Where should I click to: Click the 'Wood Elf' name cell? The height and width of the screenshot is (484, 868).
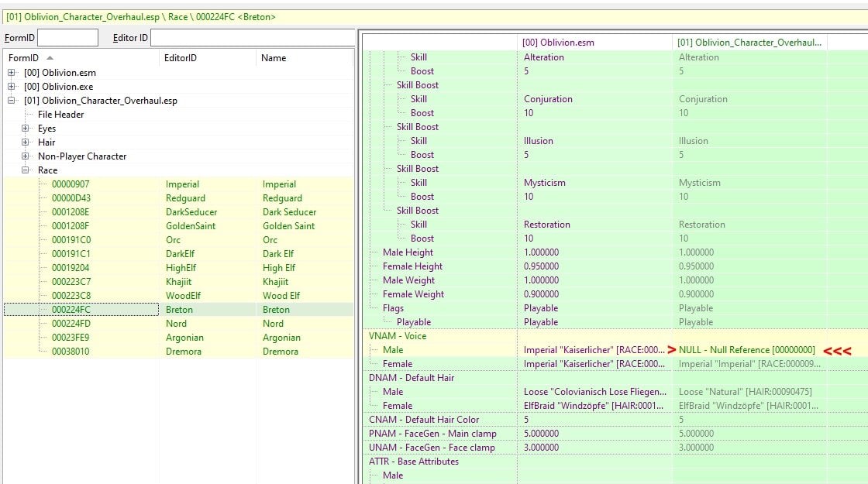point(281,295)
